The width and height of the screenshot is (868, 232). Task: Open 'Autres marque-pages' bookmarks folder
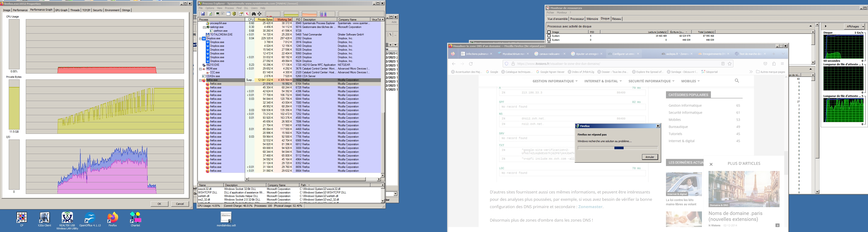[771, 72]
